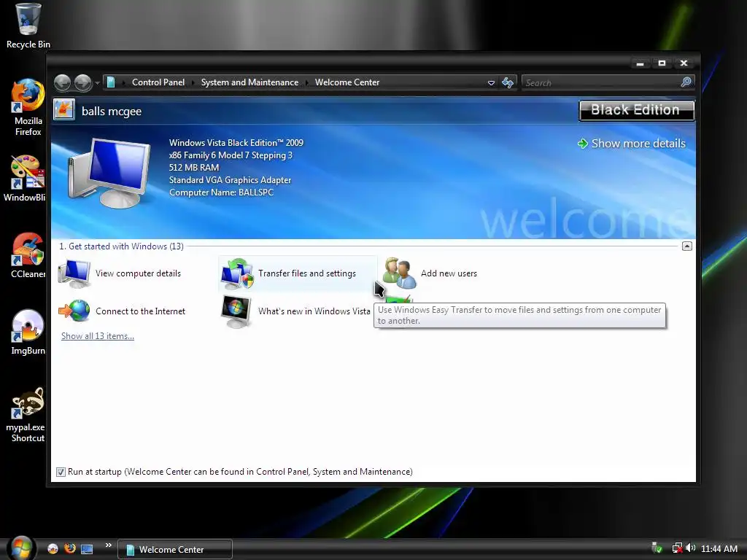This screenshot has width=747, height=560.
Task: Click the large computer monitor image
Action: (109, 172)
